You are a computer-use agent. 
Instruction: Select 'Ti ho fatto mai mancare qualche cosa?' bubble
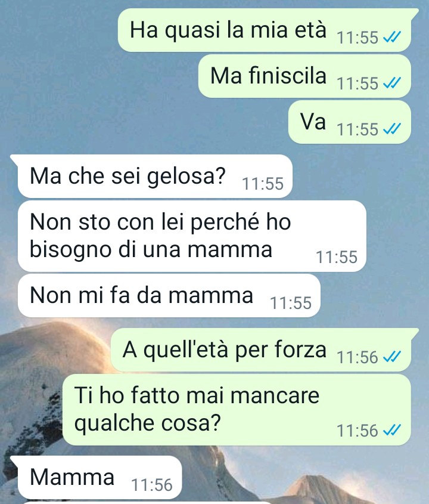point(237,410)
